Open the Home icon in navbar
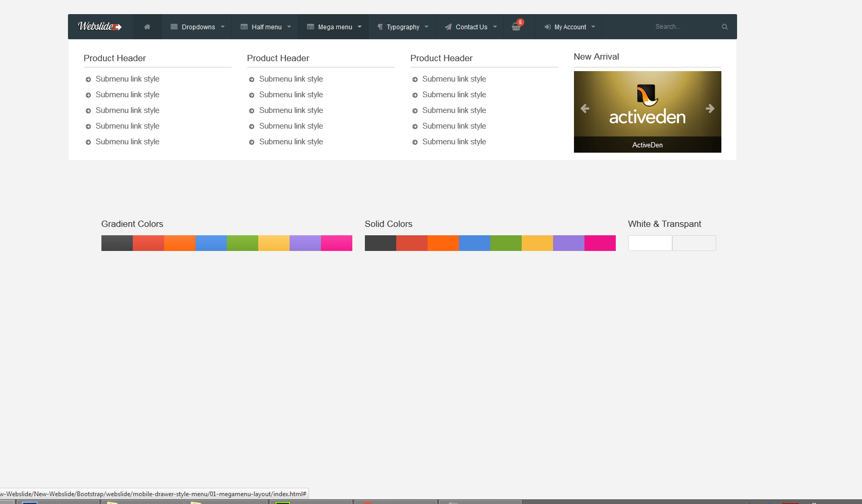The width and height of the screenshot is (862, 504). (x=147, y=27)
